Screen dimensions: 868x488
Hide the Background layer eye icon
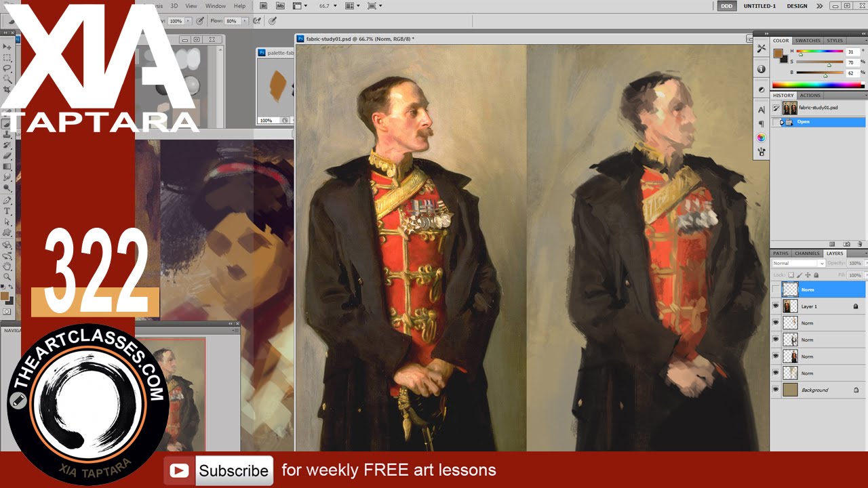coord(776,390)
